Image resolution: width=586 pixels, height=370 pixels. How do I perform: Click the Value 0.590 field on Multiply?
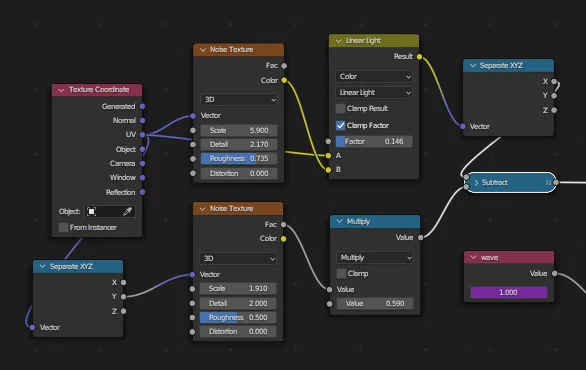pyautogui.click(x=375, y=303)
